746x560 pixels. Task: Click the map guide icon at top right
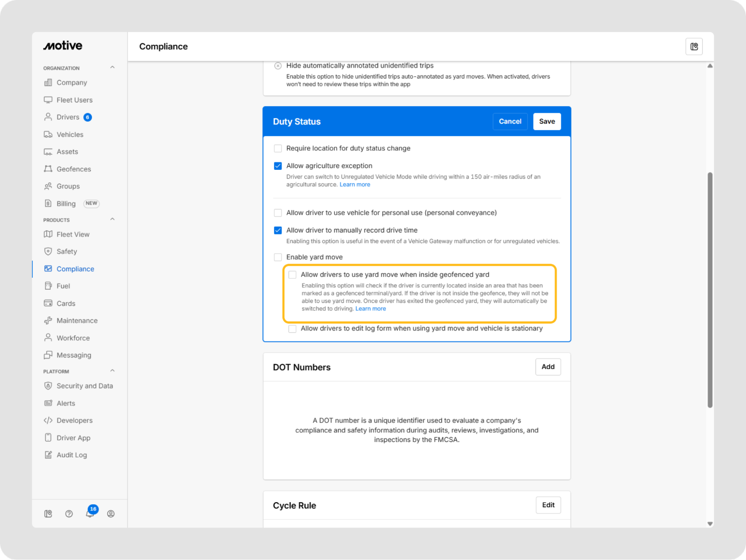pyautogui.click(x=694, y=47)
